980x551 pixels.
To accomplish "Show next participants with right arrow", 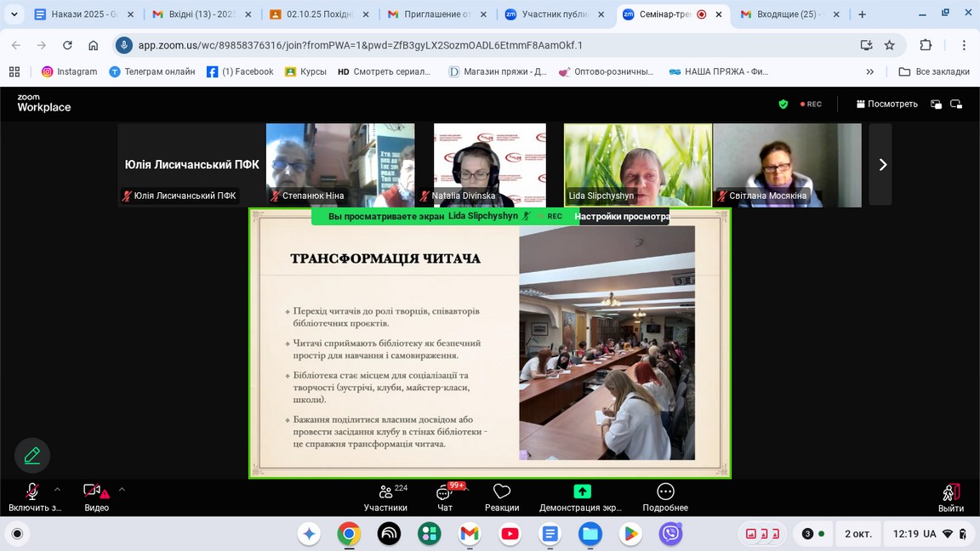I will pyautogui.click(x=881, y=165).
